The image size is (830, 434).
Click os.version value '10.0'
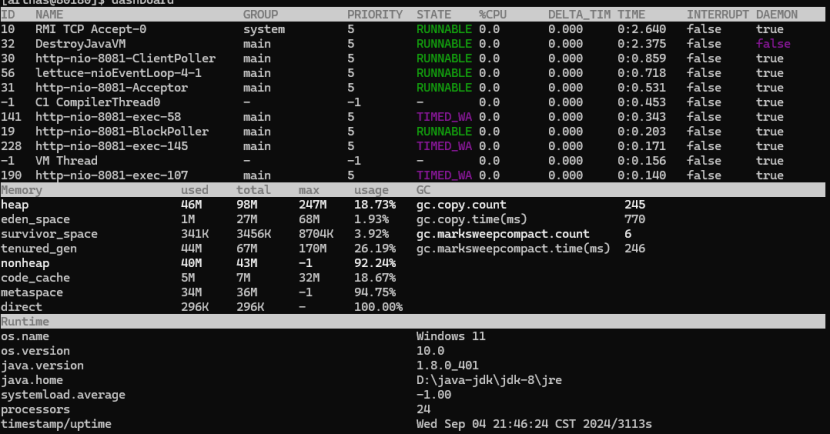tap(430, 351)
